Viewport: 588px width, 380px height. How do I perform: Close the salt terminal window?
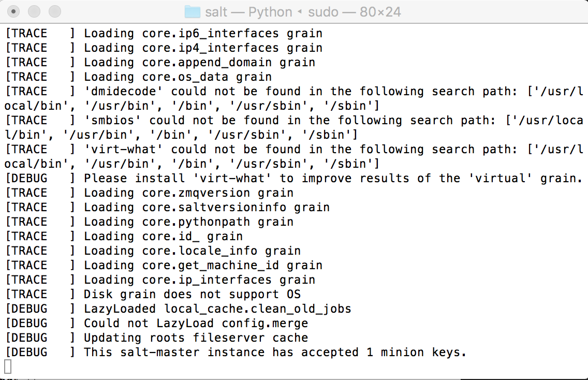click(x=13, y=11)
